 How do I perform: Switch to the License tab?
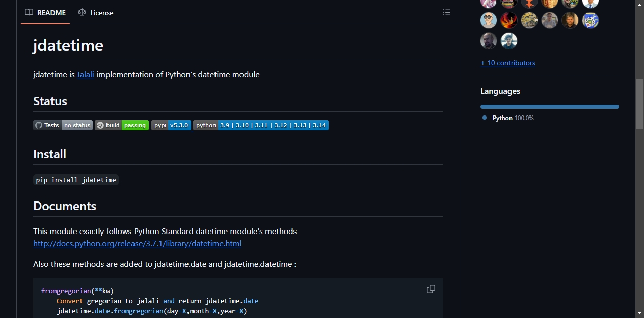(x=96, y=12)
